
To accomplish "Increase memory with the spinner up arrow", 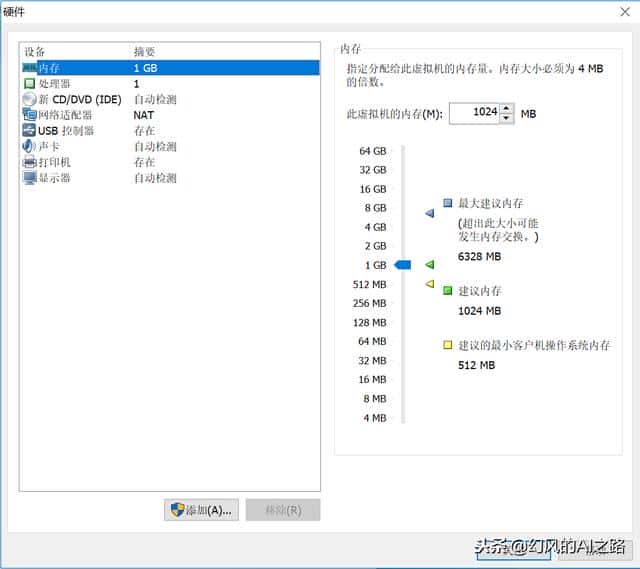I will point(506,108).
